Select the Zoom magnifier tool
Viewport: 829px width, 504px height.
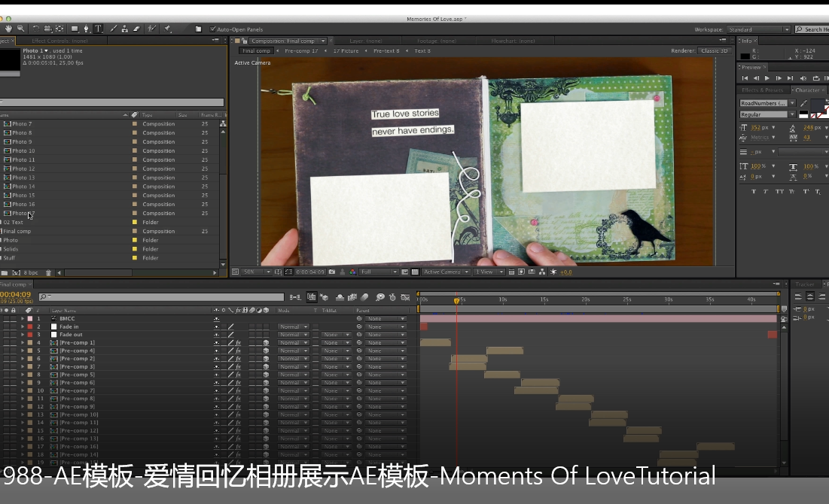[20, 29]
